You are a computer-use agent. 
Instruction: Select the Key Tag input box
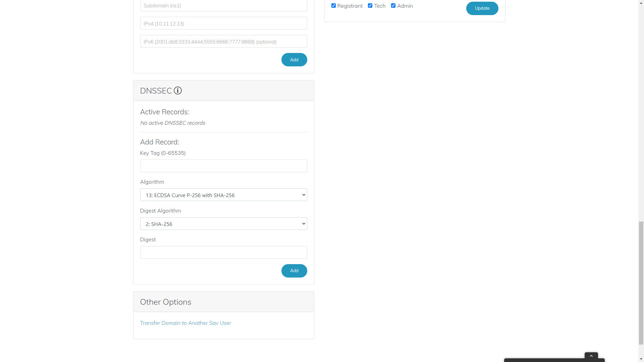[223, 166]
